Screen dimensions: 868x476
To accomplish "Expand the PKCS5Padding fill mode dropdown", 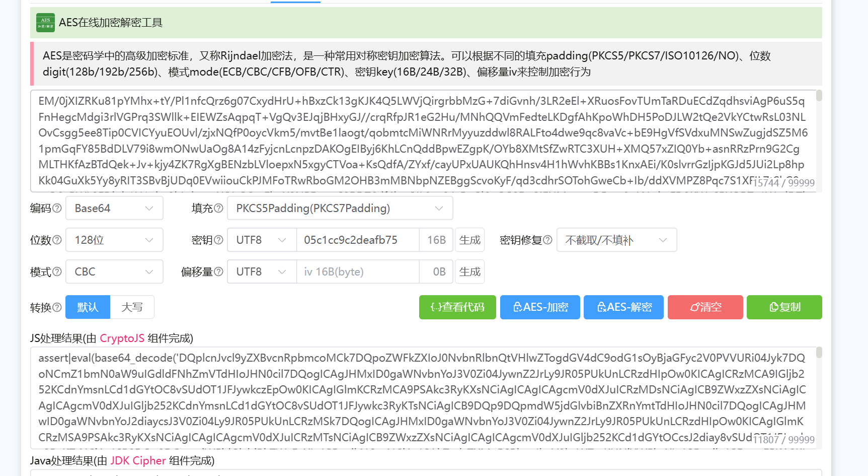I will 340,208.
